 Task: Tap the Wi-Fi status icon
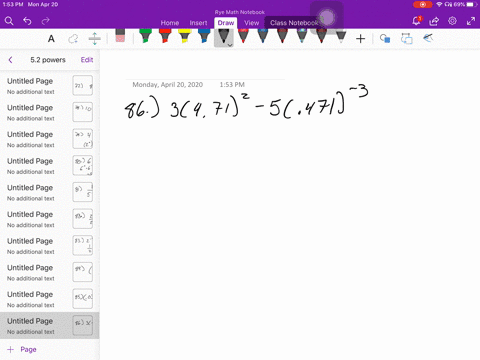(439, 5)
